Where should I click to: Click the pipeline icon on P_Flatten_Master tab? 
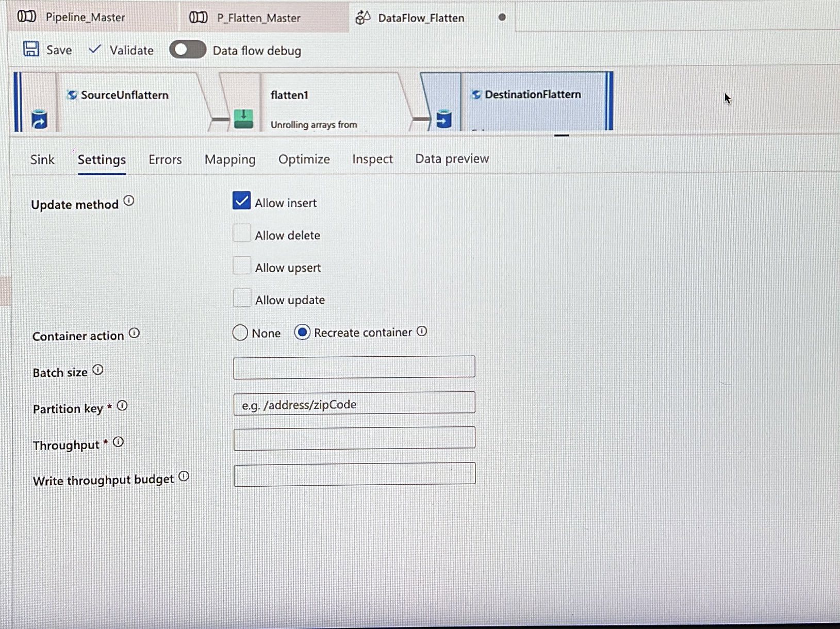(x=197, y=18)
